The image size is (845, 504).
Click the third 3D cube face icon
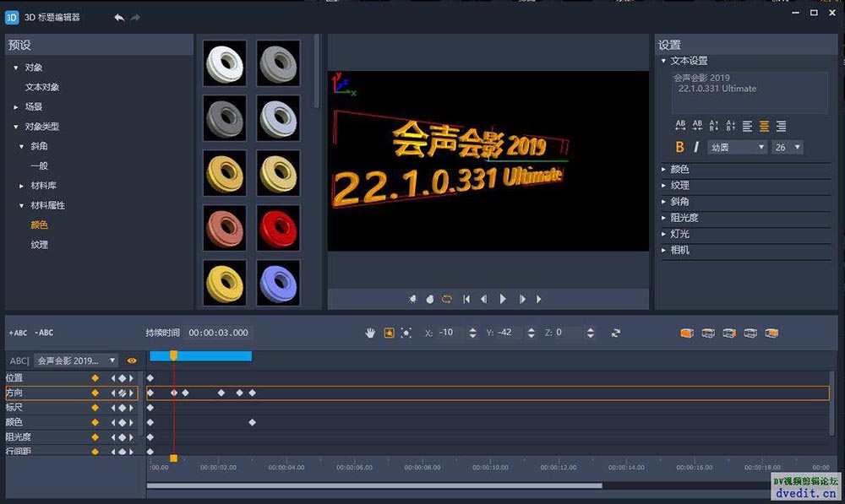pos(729,333)
